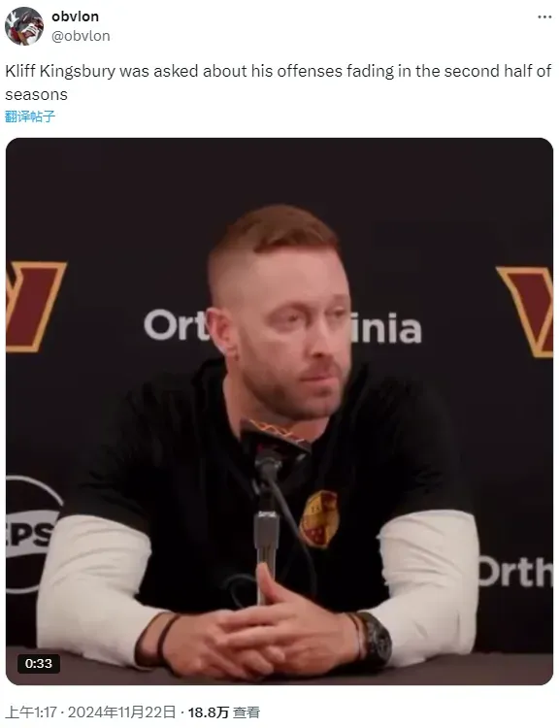Click the Orth sponsor text at video lower right

(x=515, y=571)
